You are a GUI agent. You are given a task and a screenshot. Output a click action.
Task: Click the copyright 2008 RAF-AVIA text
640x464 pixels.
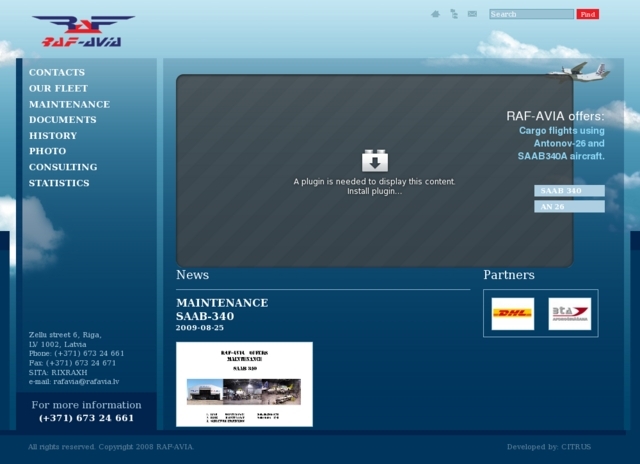(111, 447)
